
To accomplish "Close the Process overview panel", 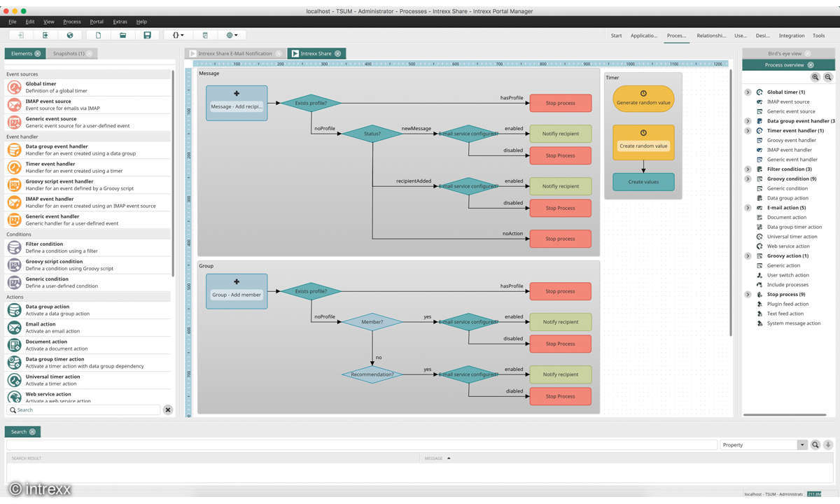I will click(x=811, y=64).
